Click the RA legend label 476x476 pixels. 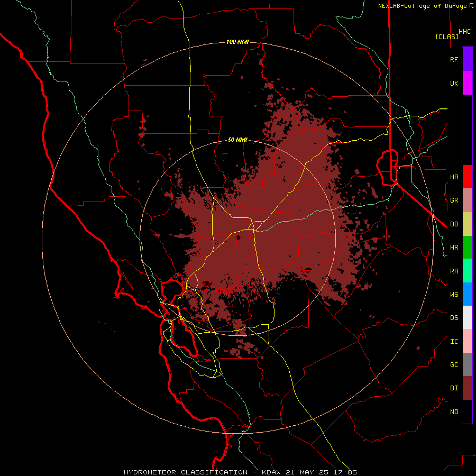coord(454,271)
